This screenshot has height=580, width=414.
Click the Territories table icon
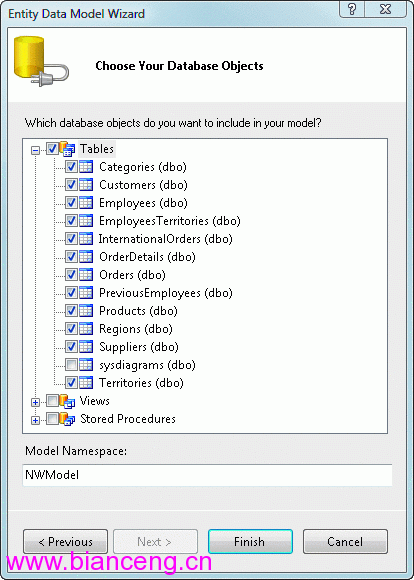pos(86,383)
